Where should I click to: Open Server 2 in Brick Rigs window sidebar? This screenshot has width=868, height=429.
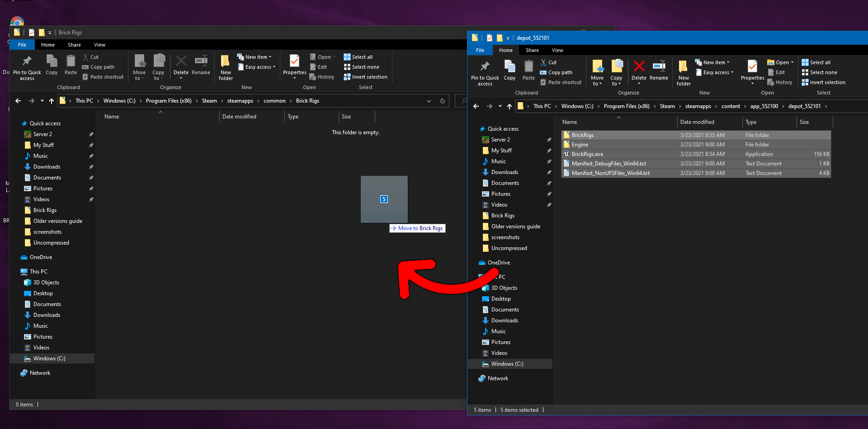pos(42,134)
